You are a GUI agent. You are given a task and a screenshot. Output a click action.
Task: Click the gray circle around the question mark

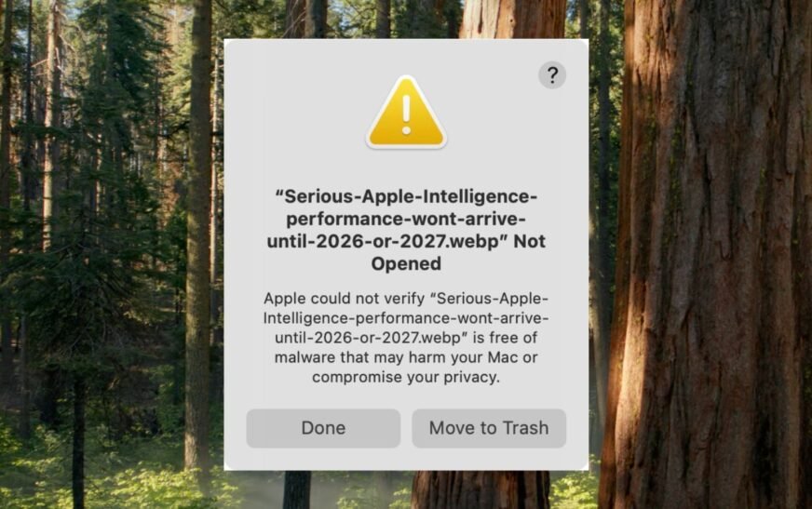pyautogui.click(x=552, y=75)
